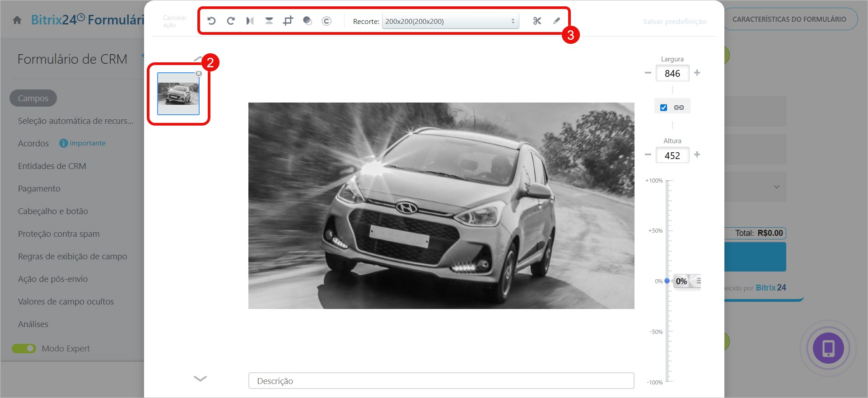Viewport: 868px width, 398px height.
Task: Decrease the Altura value with minus
Action: 648,155
